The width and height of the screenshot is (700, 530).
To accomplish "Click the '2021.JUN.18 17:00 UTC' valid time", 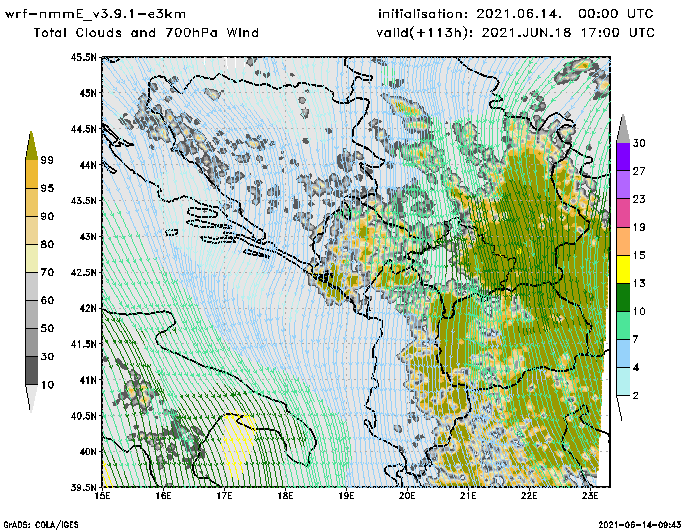I will point(568,33).
